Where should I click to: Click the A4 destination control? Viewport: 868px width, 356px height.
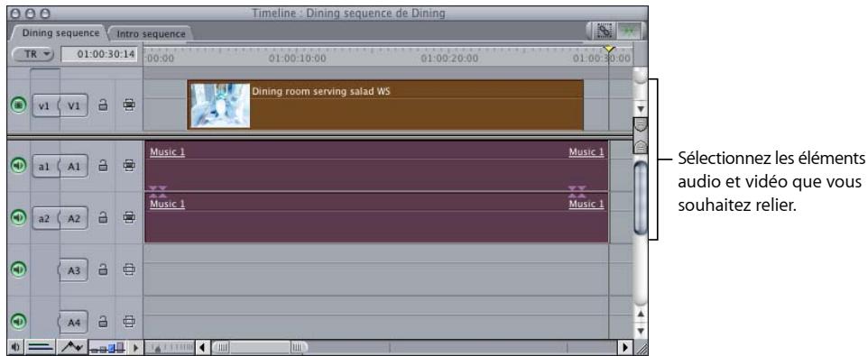74,322
